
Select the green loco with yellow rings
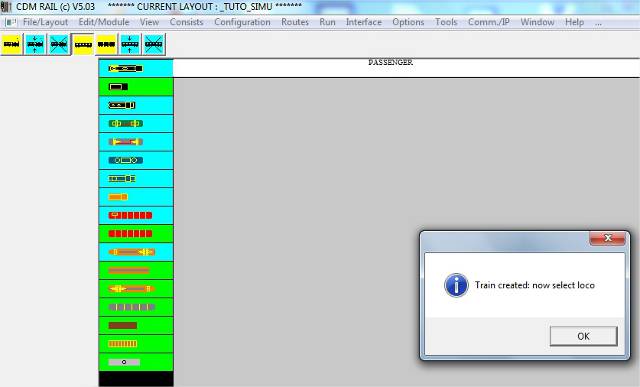[136, 124]
